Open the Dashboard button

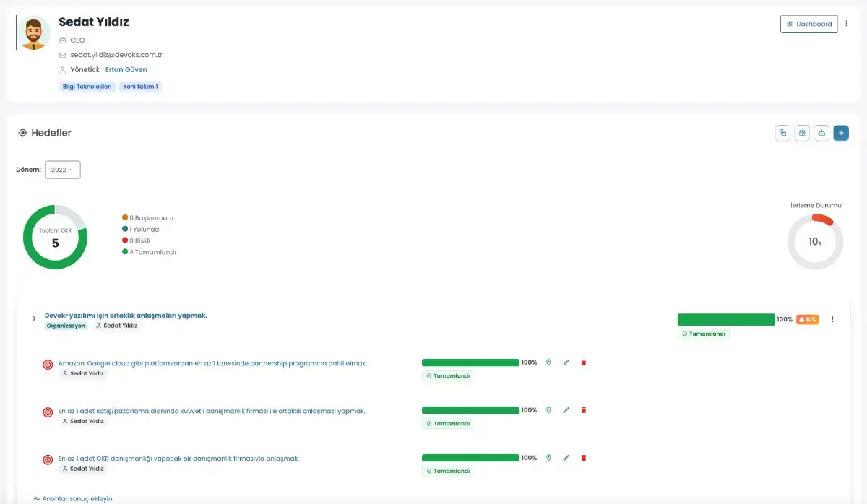click(x=809, y=24)
